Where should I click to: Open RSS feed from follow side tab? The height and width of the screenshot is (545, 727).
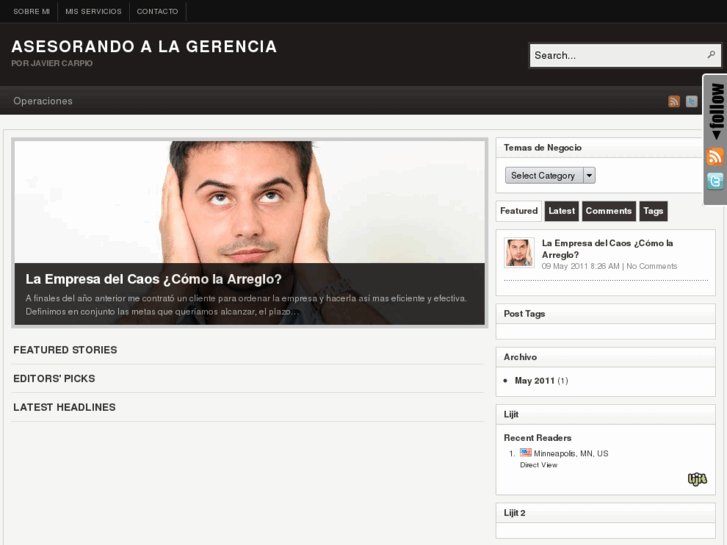(x=715, y=156)
